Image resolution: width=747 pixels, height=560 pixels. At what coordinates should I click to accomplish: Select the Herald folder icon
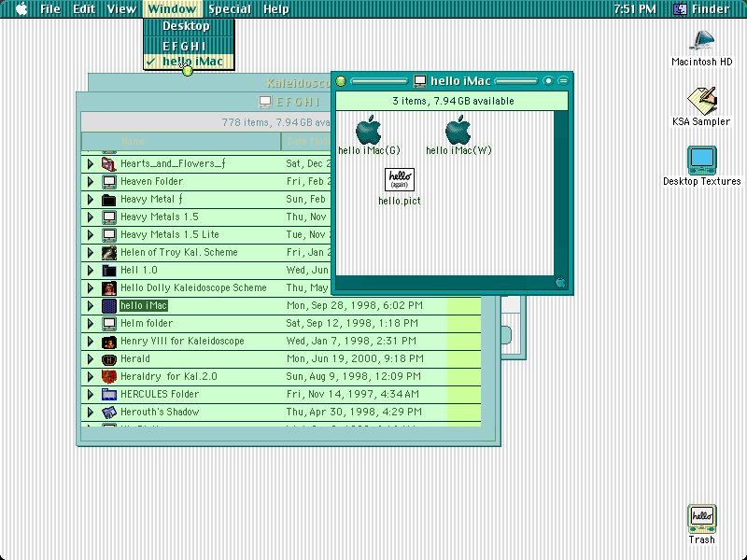109,359
